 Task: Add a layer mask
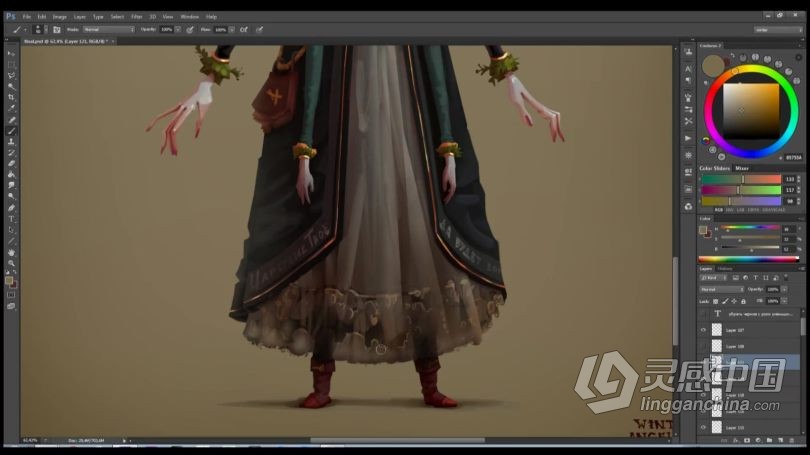746,441
